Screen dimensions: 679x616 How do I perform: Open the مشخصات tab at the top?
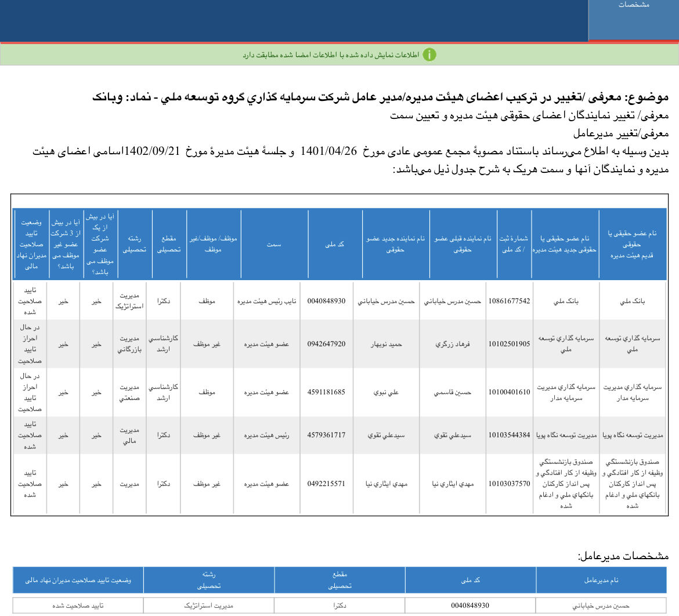pyautogui.click(x=634, y=5)
